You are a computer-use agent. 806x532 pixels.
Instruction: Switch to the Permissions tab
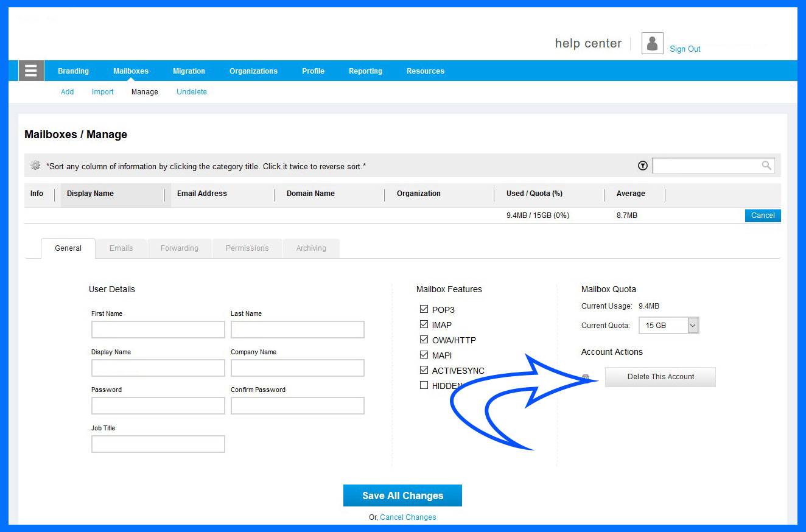point(247,248)
